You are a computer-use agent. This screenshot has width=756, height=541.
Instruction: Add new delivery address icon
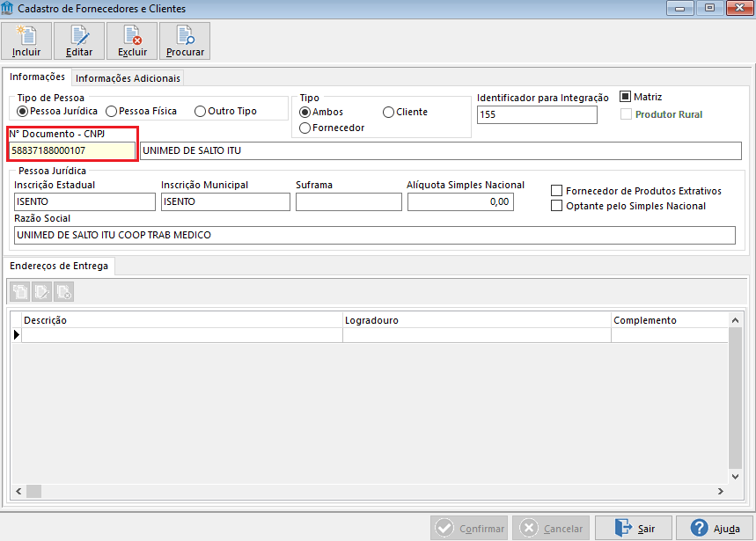20,291
